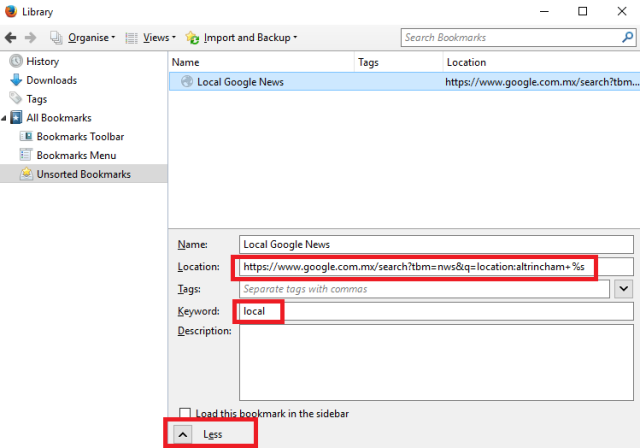640x448 pixels.
Task: Enable Load this bookmark in the sidebar
Action: pyautogui.click(x=185, y=413)
